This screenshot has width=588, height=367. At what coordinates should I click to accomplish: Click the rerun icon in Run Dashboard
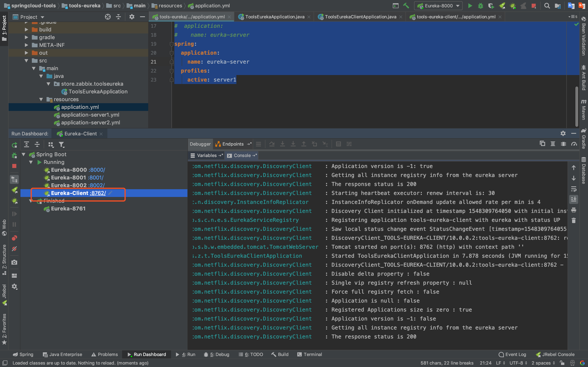(14, 145)
